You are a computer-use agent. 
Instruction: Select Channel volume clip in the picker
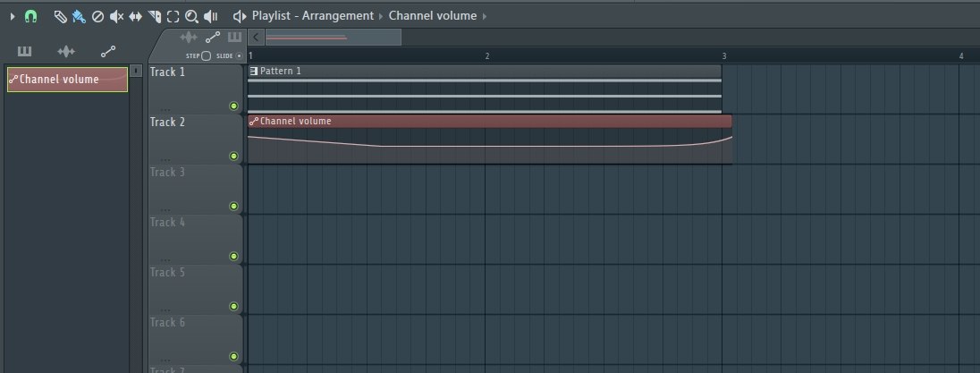pyautogui.click(x=67, y=80)
